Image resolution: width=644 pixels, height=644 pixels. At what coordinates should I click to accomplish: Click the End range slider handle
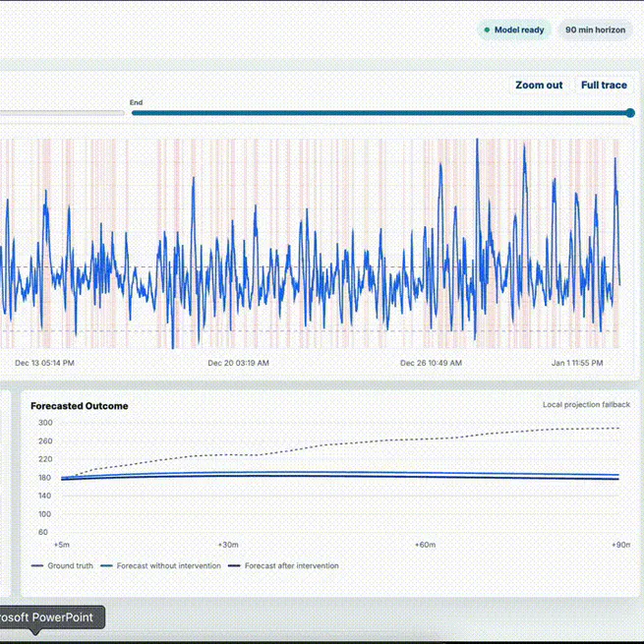(x=630, y=113)
